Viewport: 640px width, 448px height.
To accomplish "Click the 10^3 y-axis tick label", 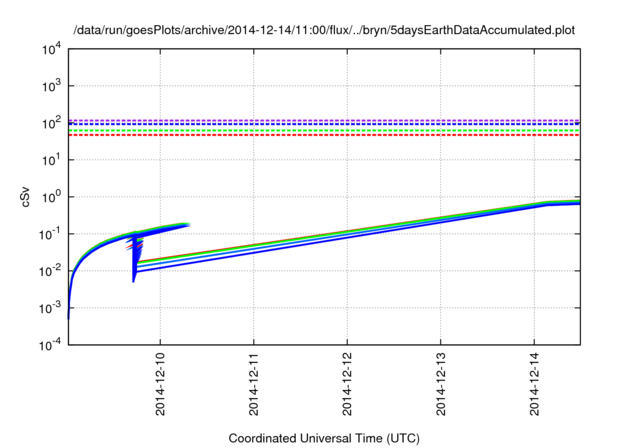I will [x=51, y=86].
